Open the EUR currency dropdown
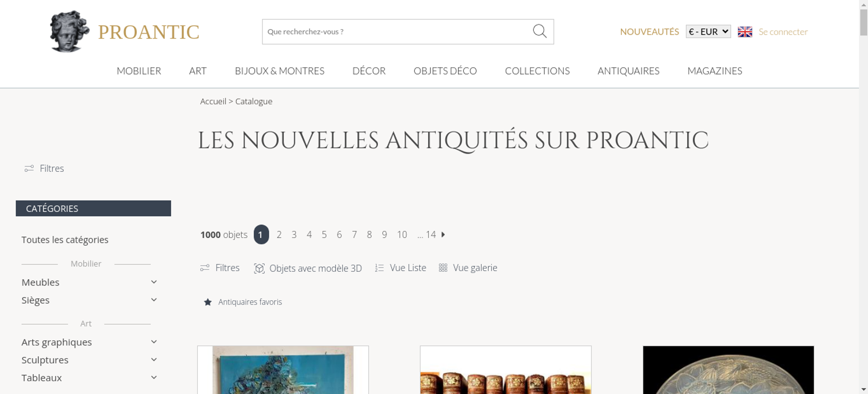The image size is (868, 394). [x=708, y=32]
